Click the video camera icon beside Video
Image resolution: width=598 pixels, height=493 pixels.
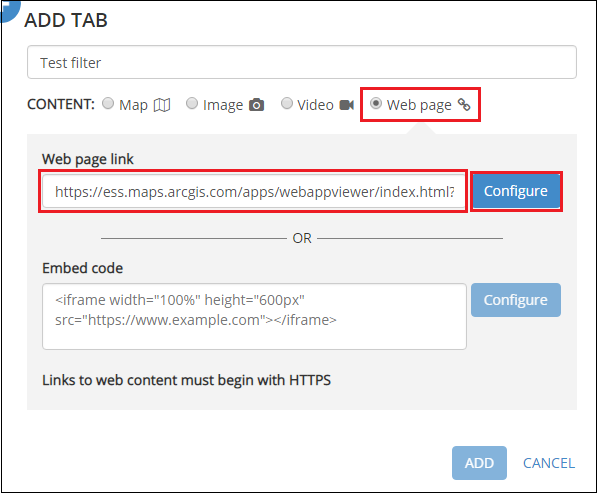[x=347, y=105]
